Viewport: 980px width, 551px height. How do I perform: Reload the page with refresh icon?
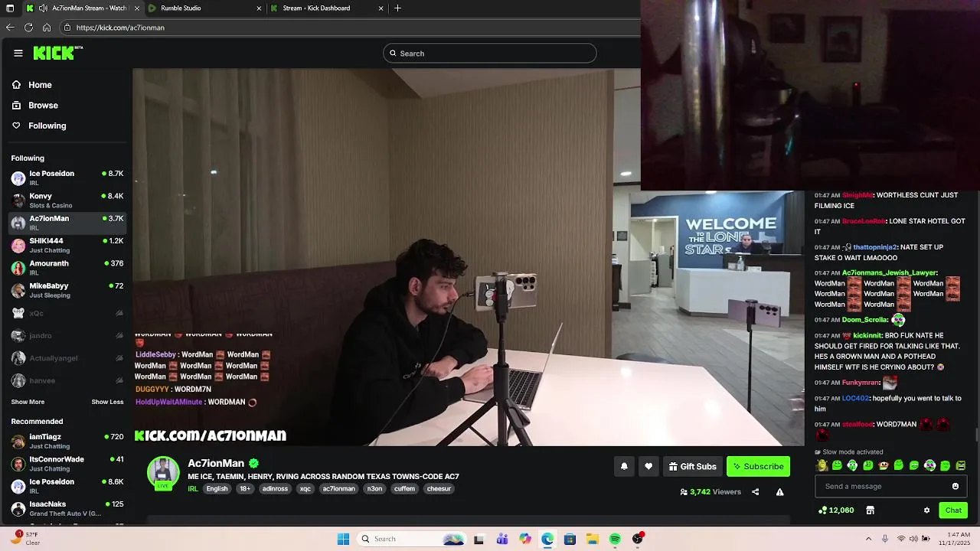pos(28,28)
